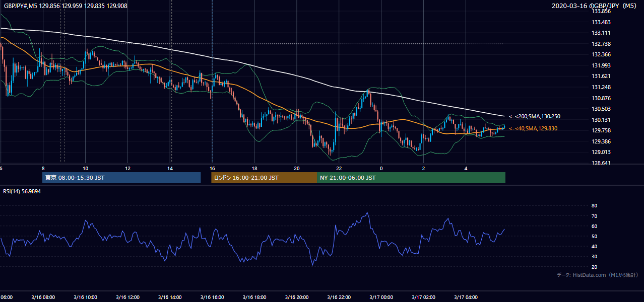644x302 pixels.
Task: Click price axis value 132.738
Action: [x=601, y=44]
